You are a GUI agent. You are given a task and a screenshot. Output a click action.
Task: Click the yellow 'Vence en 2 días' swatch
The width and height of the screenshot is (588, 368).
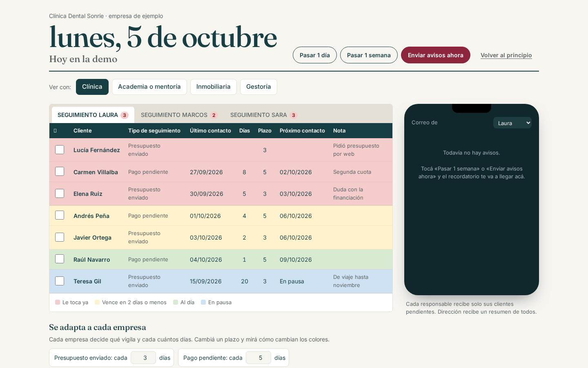97,302
